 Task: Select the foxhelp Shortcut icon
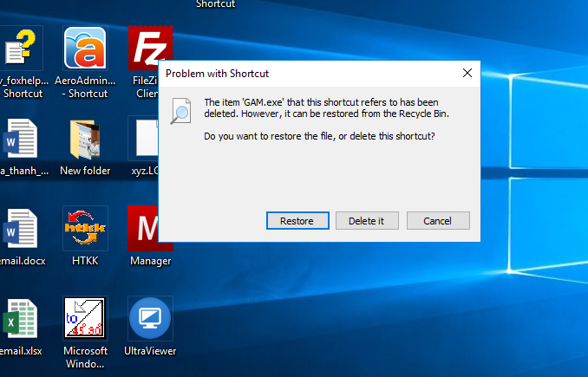tap(21, 48)
